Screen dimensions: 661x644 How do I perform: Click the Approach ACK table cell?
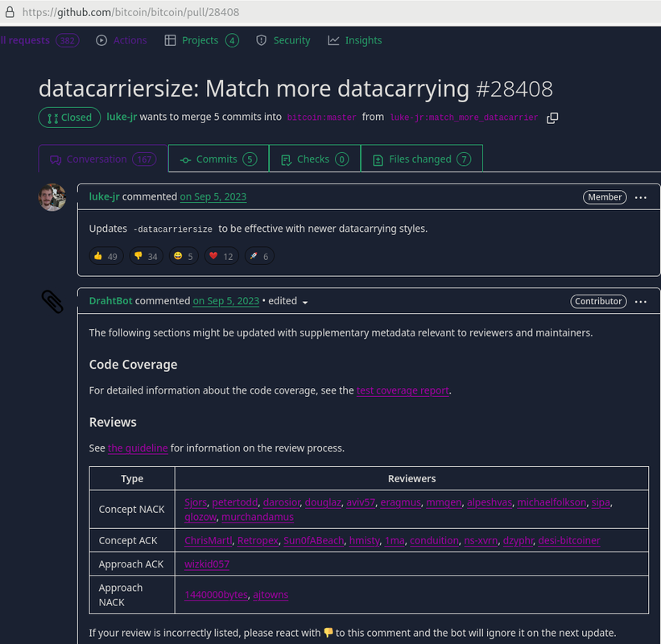pyautogui.click(x=132, y=564)
